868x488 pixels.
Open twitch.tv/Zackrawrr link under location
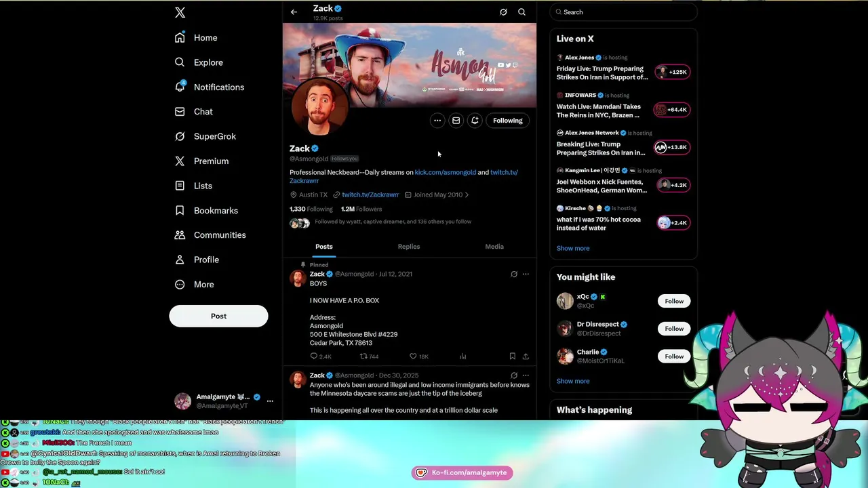pyautogui.click(x=370, y=195)
